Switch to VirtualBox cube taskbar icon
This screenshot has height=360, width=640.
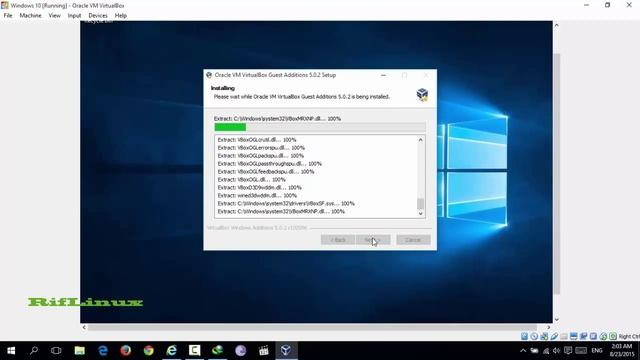(286, 351)
